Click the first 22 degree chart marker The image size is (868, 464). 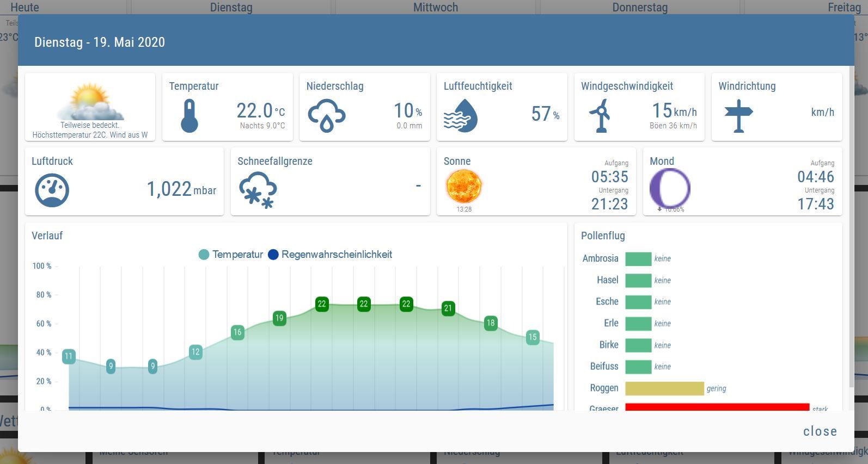click(x=322, y=304)
